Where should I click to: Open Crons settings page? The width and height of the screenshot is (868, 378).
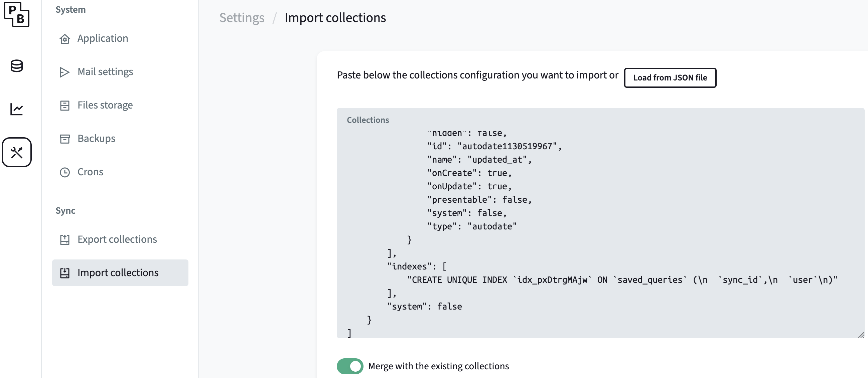(x=90, y=172)
